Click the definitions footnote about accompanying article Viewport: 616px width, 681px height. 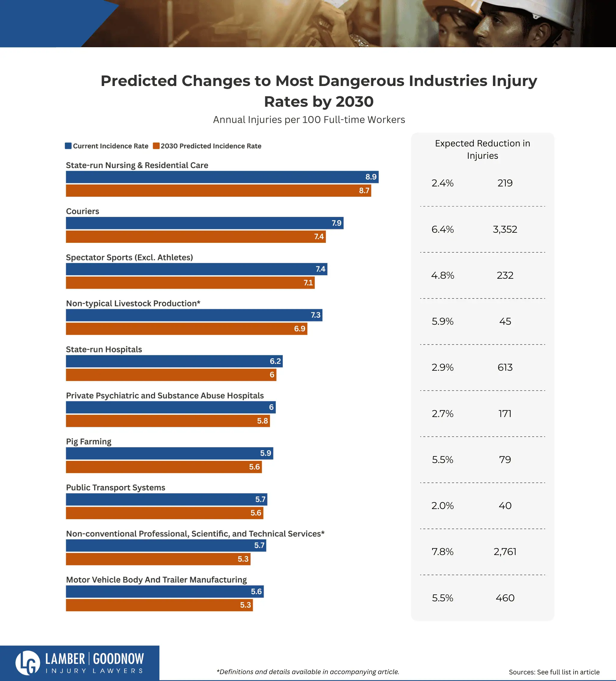pos(308,672)
